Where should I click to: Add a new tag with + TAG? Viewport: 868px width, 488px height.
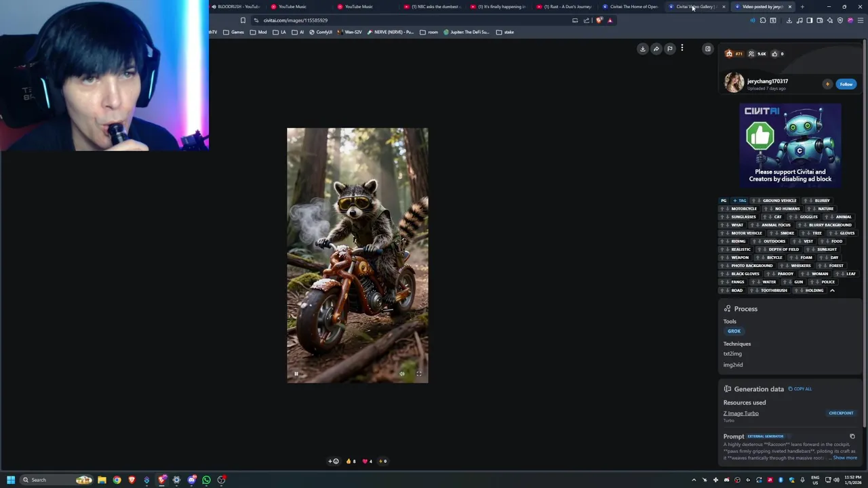(739, 201)
